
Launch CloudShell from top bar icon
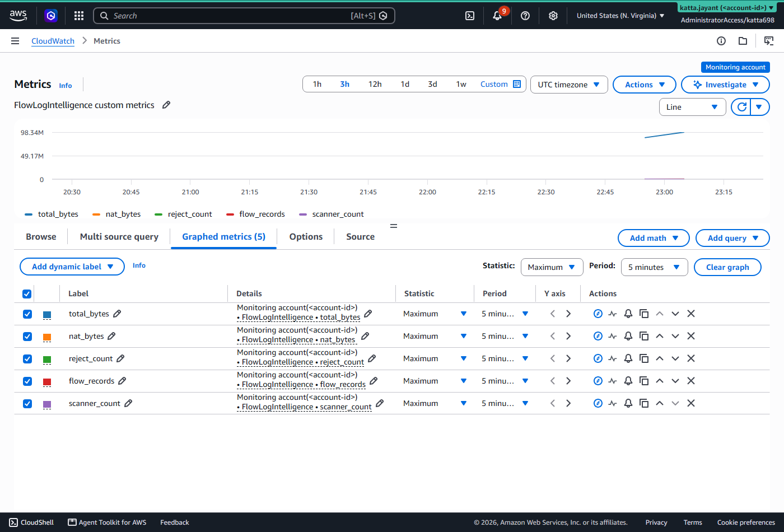pos(470,16)
